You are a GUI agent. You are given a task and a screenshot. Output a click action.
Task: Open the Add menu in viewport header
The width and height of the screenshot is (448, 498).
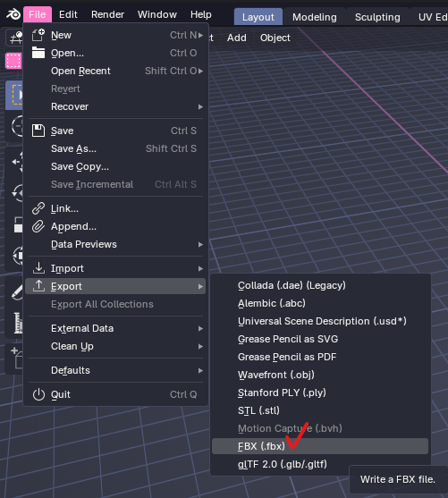tap(237, 38)
